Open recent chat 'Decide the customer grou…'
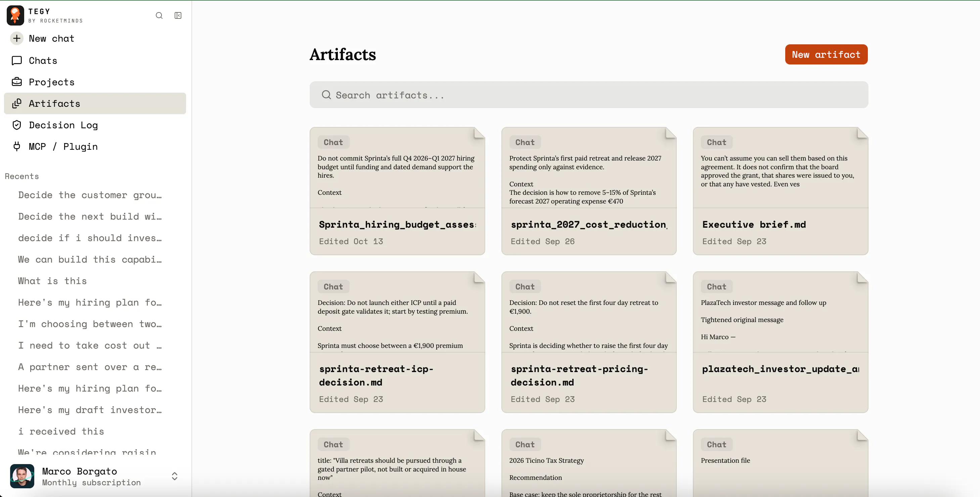This screenshot has width=980, height=497. point(90,195)
